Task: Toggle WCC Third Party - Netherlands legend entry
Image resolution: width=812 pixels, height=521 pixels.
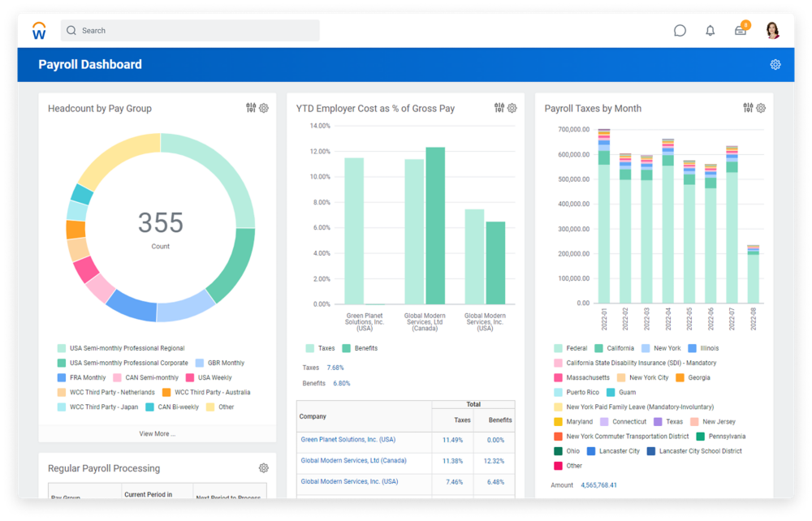Action: (106, 393)
